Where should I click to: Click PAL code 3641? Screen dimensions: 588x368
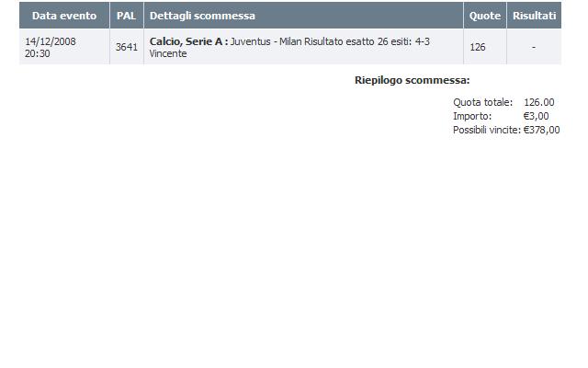(127, 47)
